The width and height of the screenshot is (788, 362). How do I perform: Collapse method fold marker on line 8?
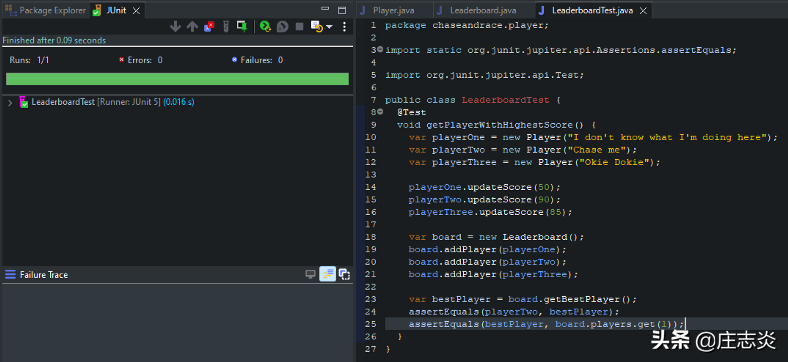pos(380,112)
